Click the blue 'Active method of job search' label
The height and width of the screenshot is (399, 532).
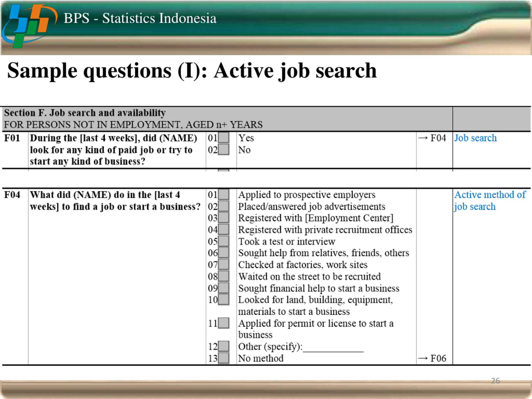490,201
